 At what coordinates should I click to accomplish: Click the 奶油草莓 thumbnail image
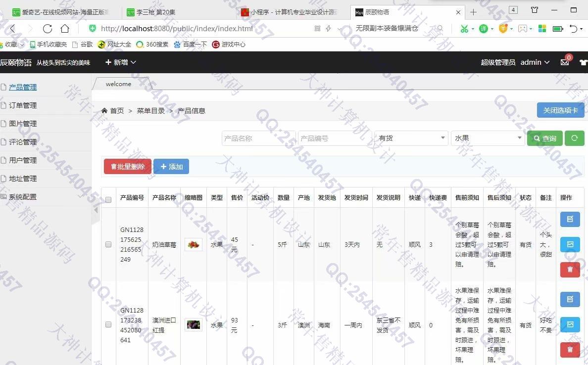click(x=194, y=245)
